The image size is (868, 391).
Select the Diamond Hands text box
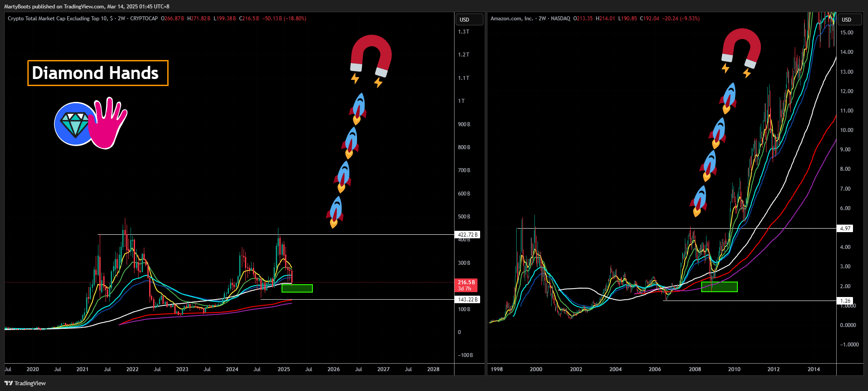click(x=98, y=73)
